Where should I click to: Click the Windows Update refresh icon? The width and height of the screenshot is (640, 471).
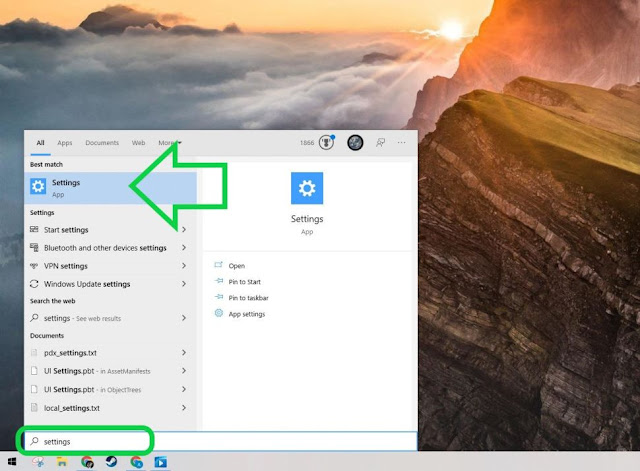(x=34, y=284)
